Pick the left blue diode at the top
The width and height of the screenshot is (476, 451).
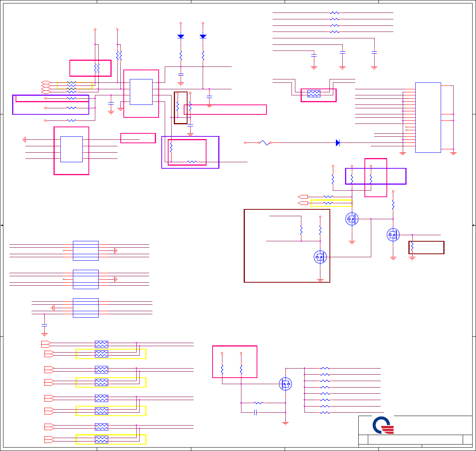click(x=181, y=36)
